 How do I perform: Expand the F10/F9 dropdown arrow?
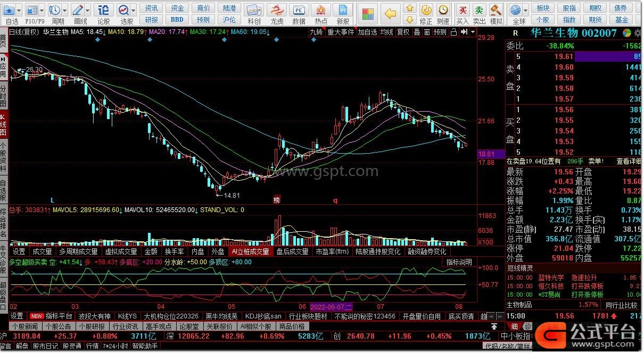pos(42,10)
